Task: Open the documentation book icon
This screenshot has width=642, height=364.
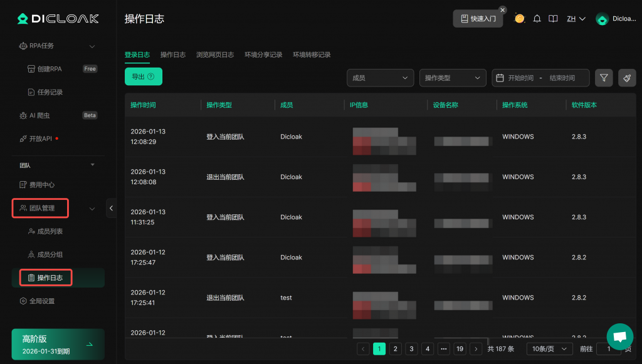Action: [553, 19]
